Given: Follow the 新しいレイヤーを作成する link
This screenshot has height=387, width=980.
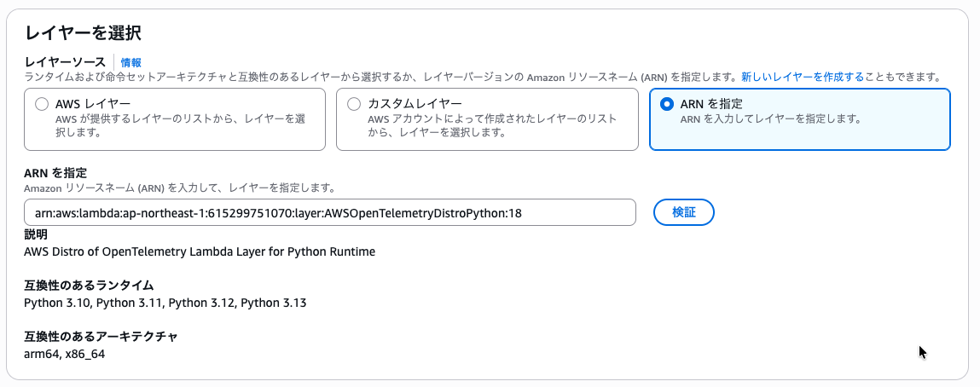Looking at the screenshot, I should [803, 77].
